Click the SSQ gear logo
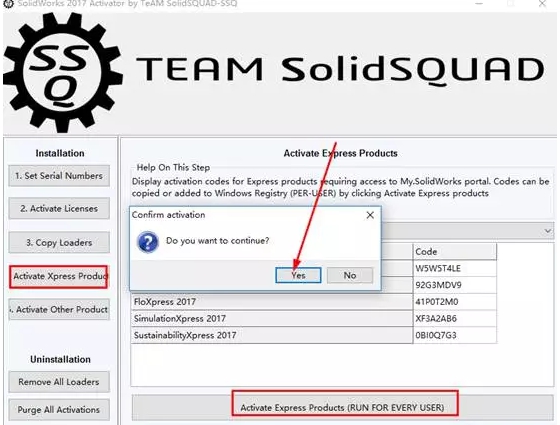The height and width of the screenshot is (425, 560). click(63, 72)
